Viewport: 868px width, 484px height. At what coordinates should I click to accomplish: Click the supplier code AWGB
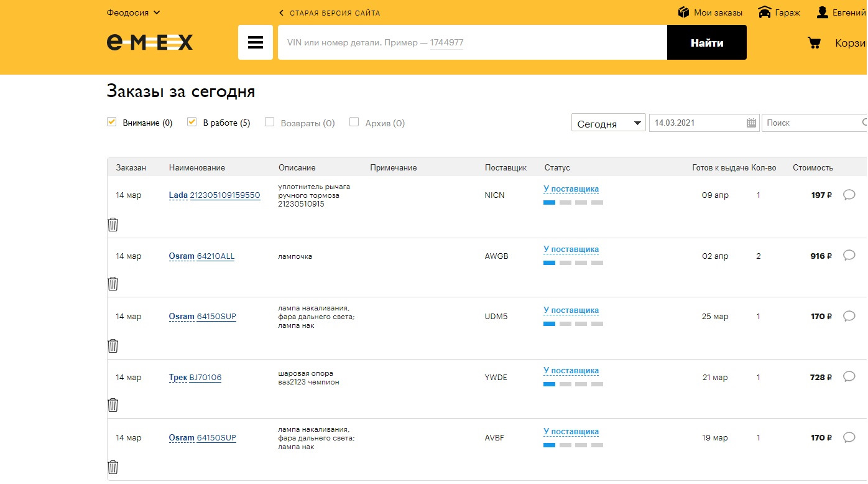coord(497,256)
